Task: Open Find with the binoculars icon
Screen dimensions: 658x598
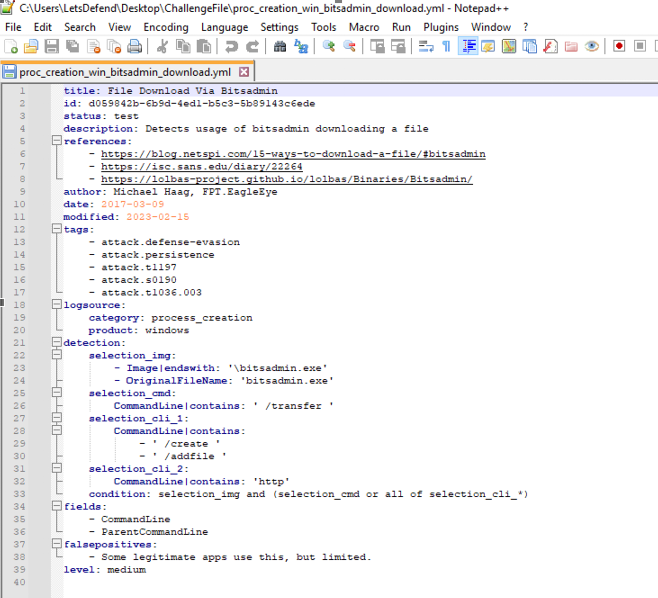Action: click(280, 46)
